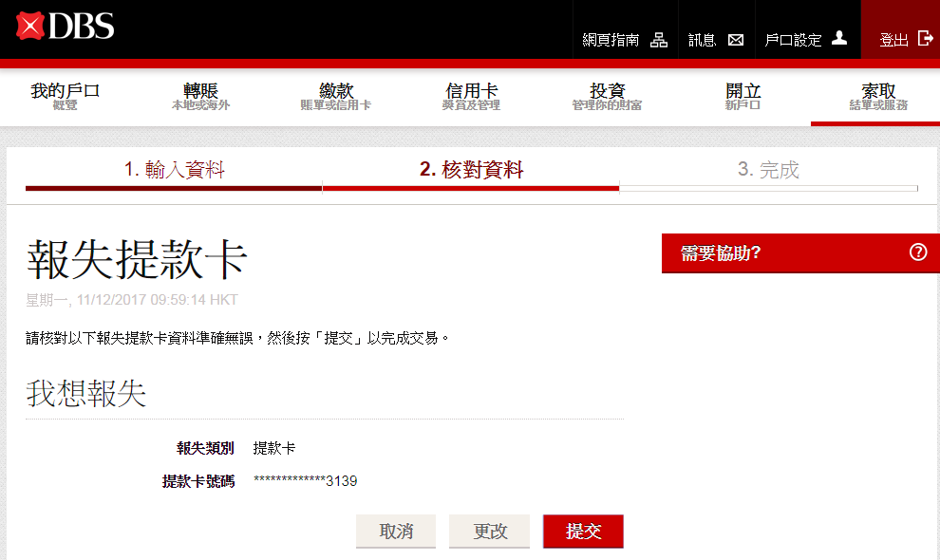Screen dimensions: 940x560
Task: Select 開立 new account menu
Action: [x=743, y=96]
